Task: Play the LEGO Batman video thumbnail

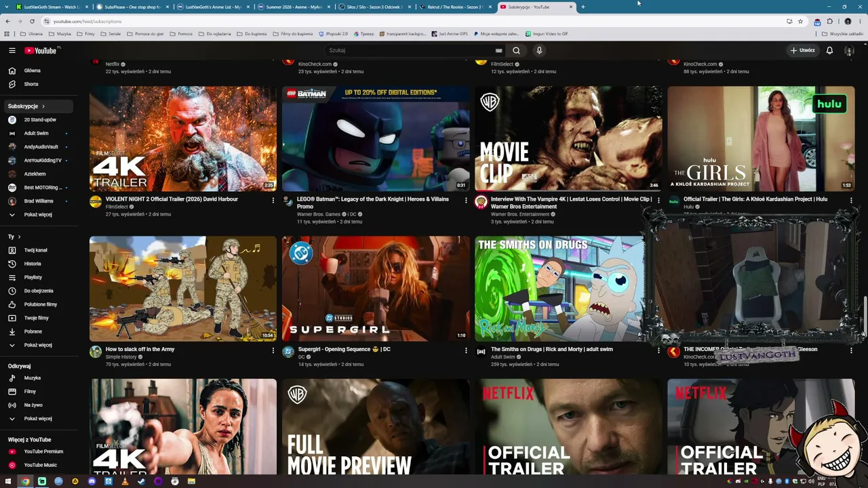Action: pos(376,139)
